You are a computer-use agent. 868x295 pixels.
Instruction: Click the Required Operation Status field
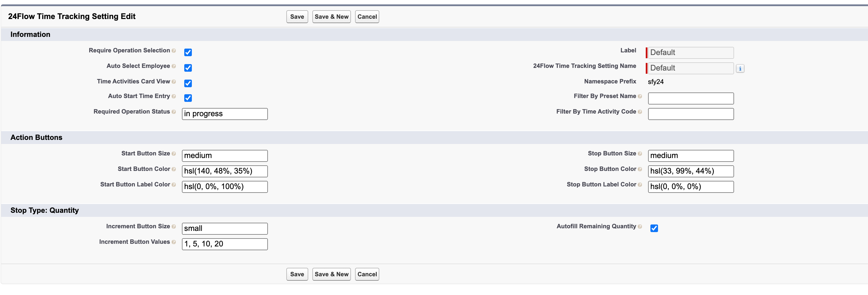tap(225, 114)
